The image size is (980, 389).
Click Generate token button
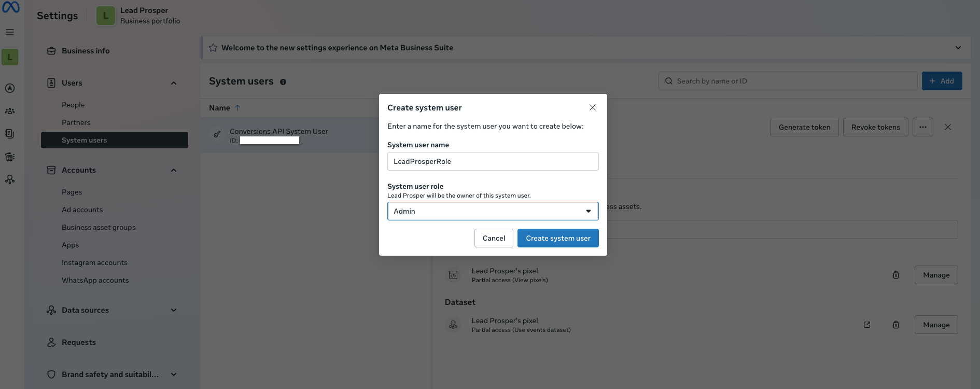point(804,127)
